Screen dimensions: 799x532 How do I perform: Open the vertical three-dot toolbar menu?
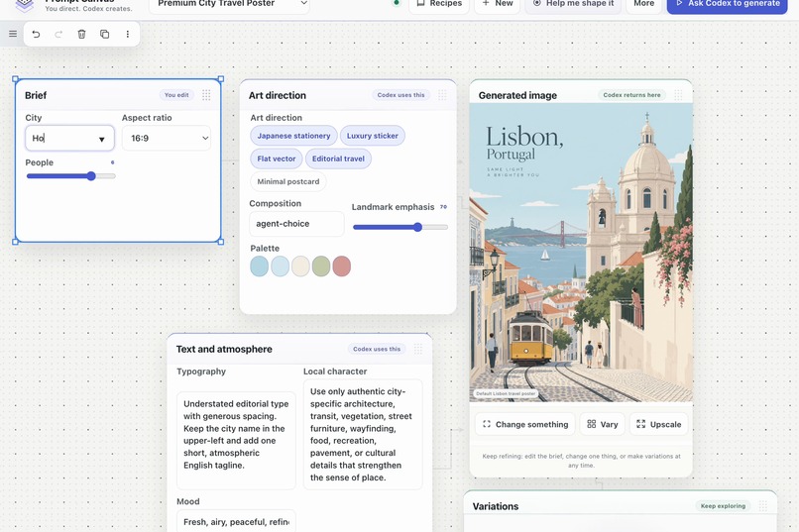point(128,34)
